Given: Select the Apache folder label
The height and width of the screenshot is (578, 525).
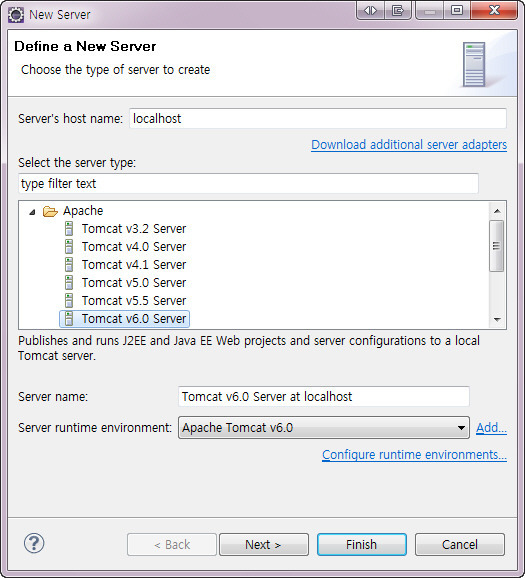Looking at the screenshot, I should point(83,211).
